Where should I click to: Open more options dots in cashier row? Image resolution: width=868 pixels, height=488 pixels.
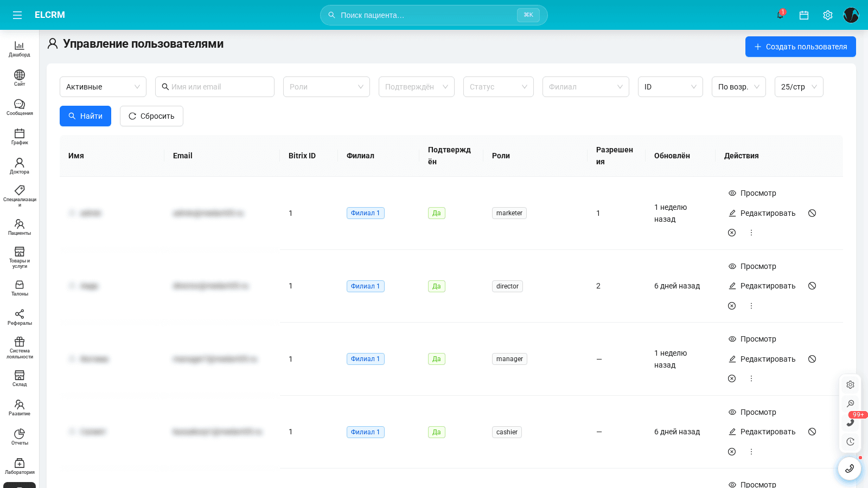pos(751,452)
